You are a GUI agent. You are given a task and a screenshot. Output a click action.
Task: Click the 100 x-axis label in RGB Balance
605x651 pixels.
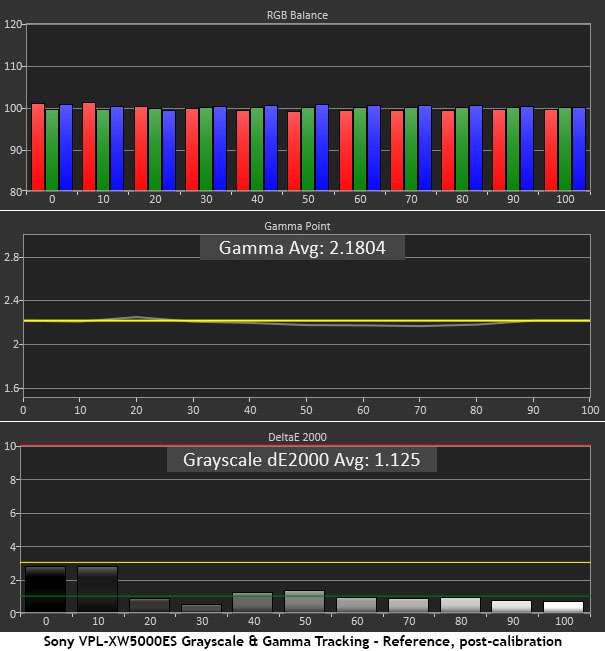tap(565, 199)
